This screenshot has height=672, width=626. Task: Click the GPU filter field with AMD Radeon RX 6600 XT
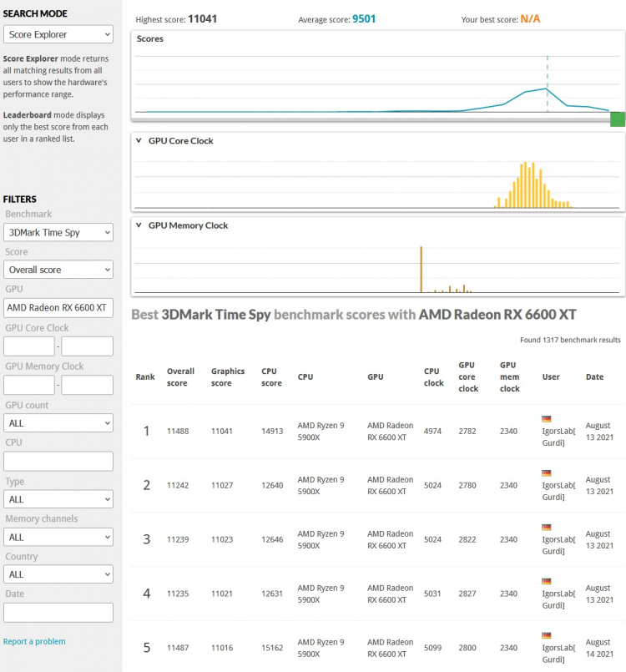[58, 308]
